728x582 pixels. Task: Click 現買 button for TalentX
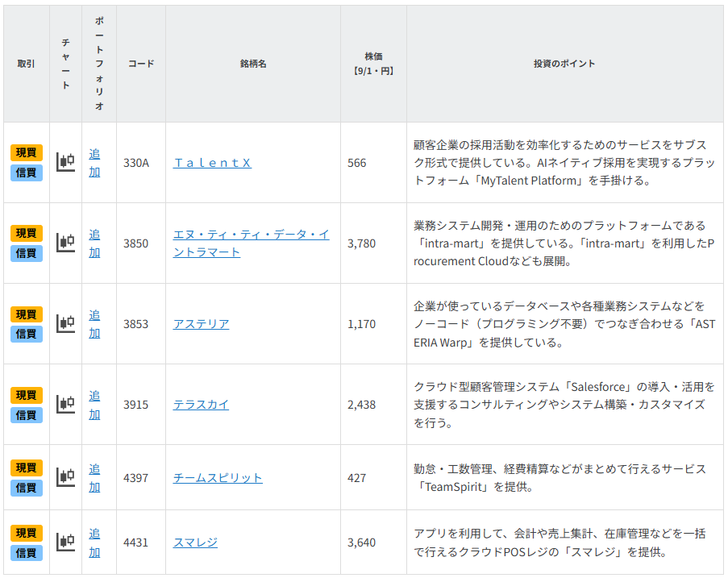pos(27,152)
